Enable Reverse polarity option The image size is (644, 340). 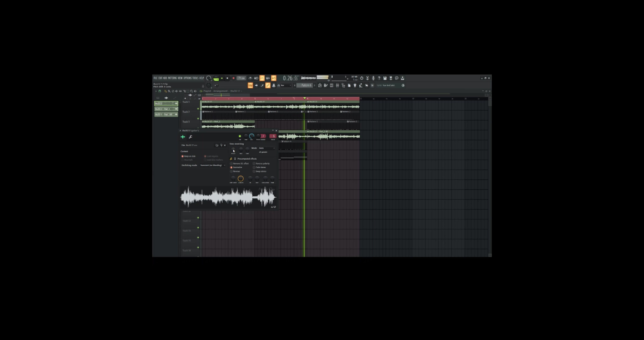[261, 164]
